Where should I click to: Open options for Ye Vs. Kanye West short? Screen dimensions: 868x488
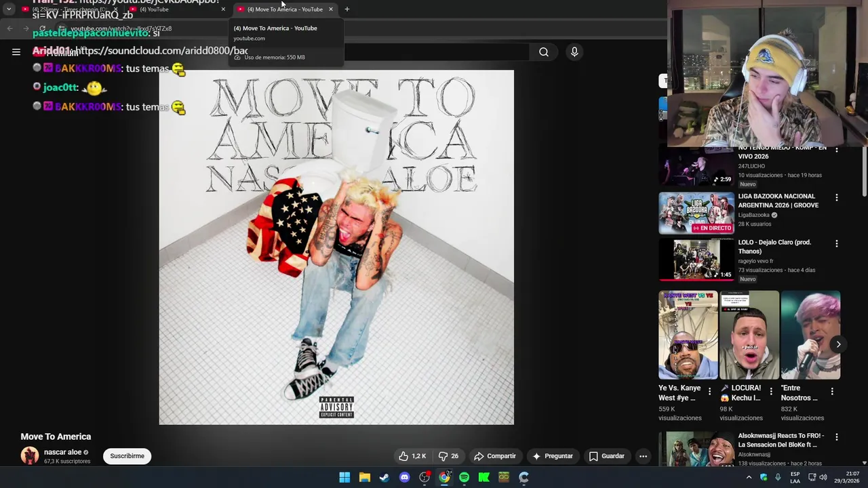(709, 391)
